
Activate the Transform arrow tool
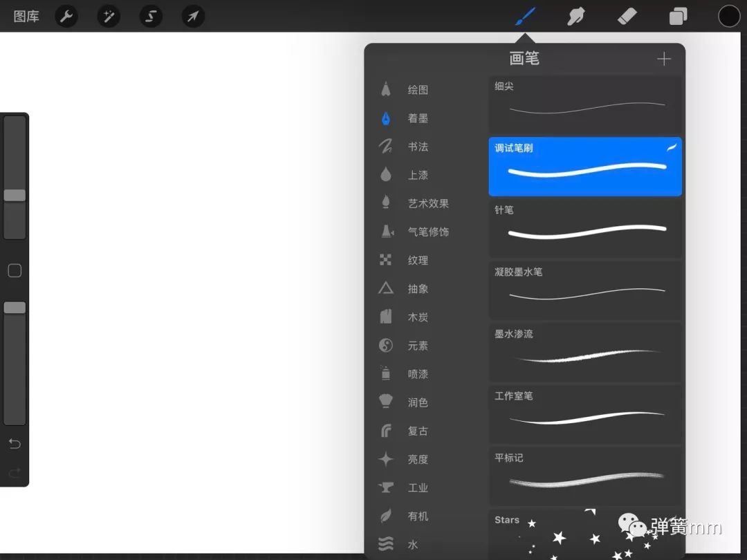pos(193,17)
